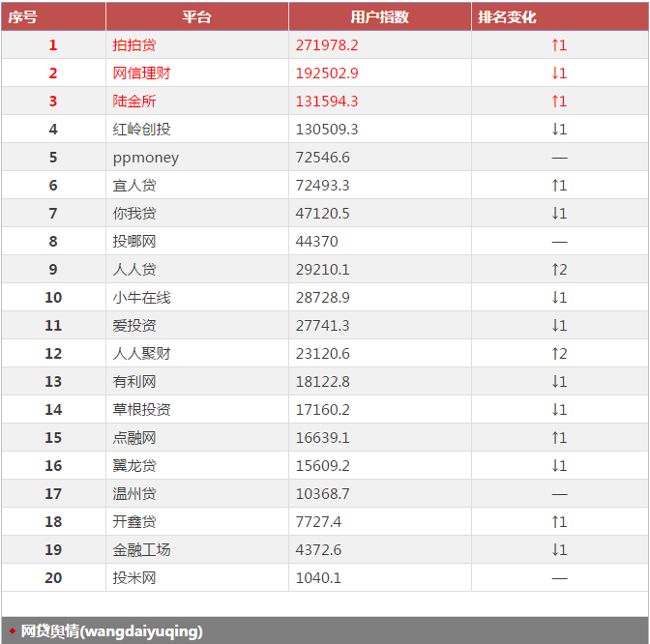The image size is (650, 644).
Task: Click user index value 17160.2
Action: (x=322, y=409)
